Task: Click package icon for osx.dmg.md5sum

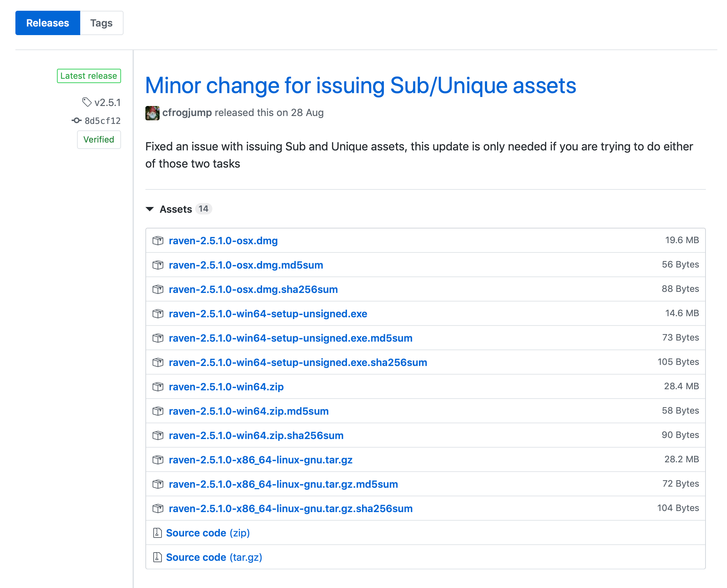Action: click(158, 265)
